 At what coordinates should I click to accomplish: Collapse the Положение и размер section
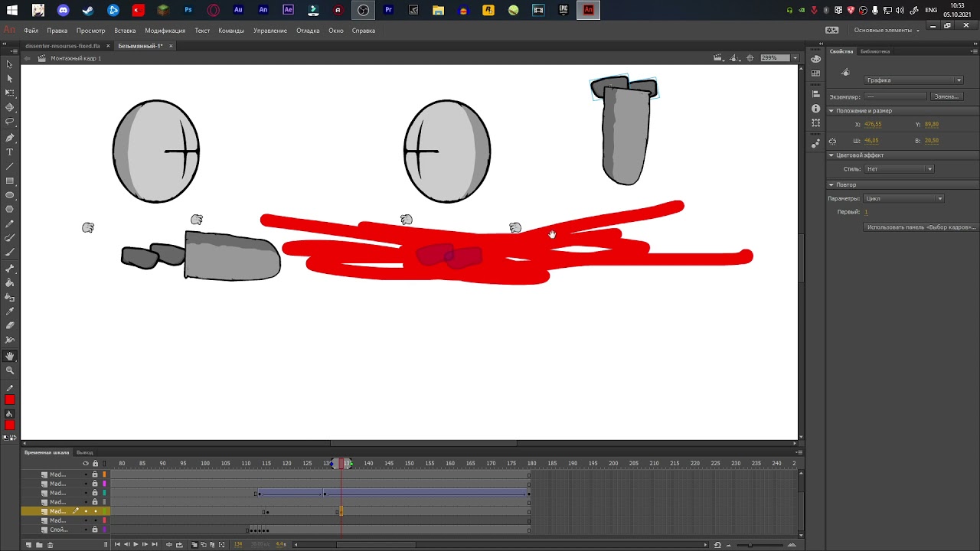pyautogui.click(x=831, y=111)
